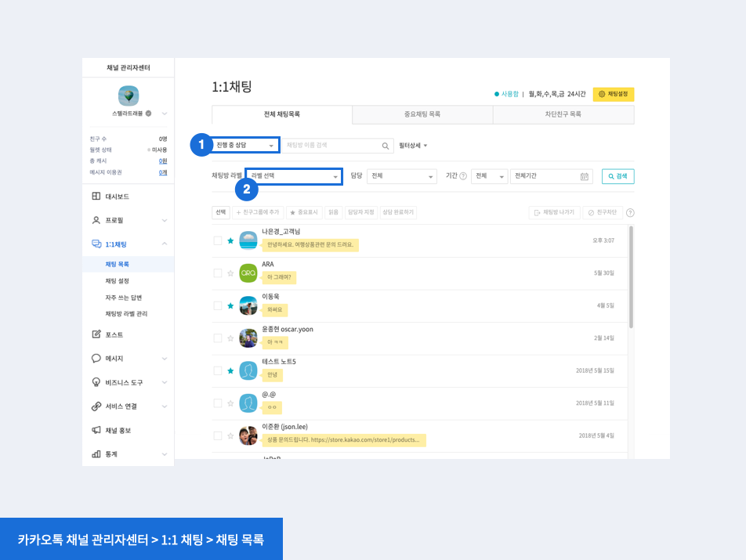Open 채팅방 라벨 관리 in sidebar
The height and width of the screenshot is (560, 746).
click(126, 314)
